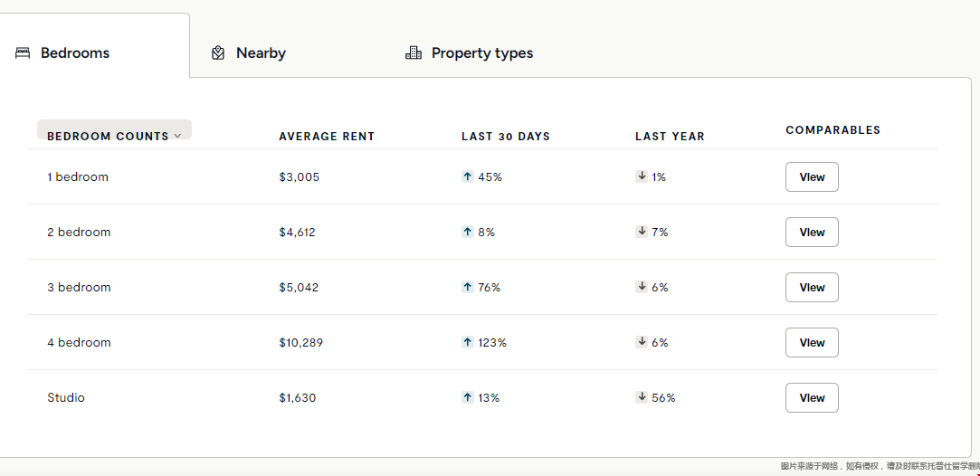Screen dimensions: 980x476
Task: Click the bed icon on Bedrooms tab
Action: pyautogui.click(x=23, y=53)
